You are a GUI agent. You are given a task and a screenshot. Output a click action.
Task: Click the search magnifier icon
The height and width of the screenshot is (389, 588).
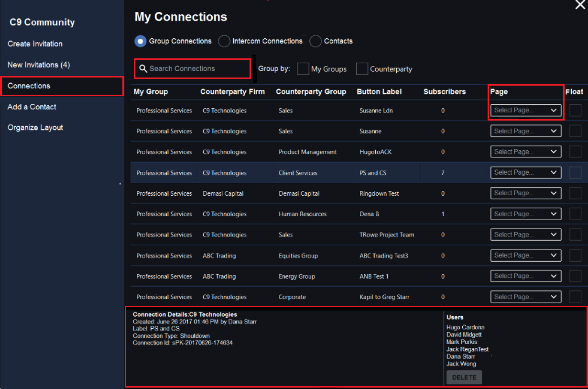[142, 69]
